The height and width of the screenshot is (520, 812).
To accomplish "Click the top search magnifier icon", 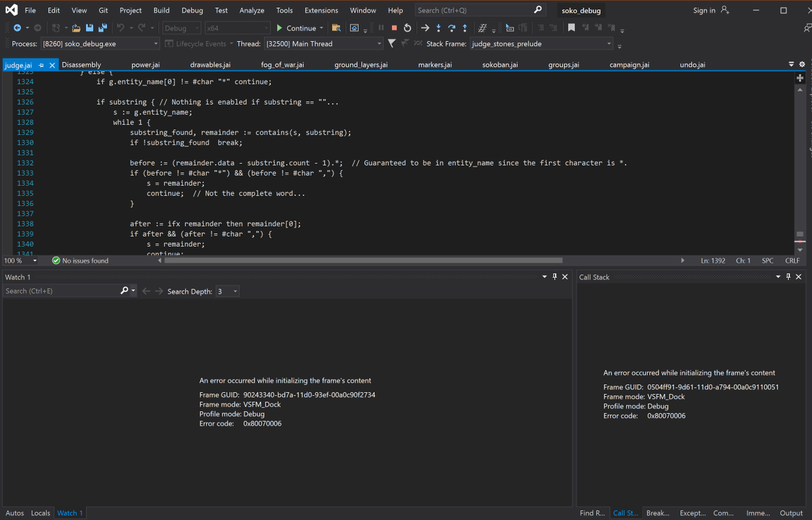I will [x=538, y=9].
